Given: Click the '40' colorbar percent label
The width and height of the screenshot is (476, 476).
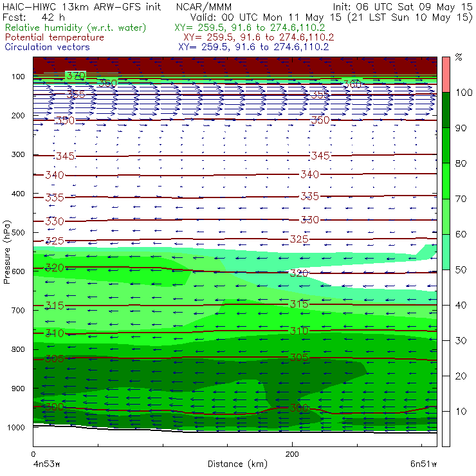Looking at the screenshot, I should (x=461, y=306).
